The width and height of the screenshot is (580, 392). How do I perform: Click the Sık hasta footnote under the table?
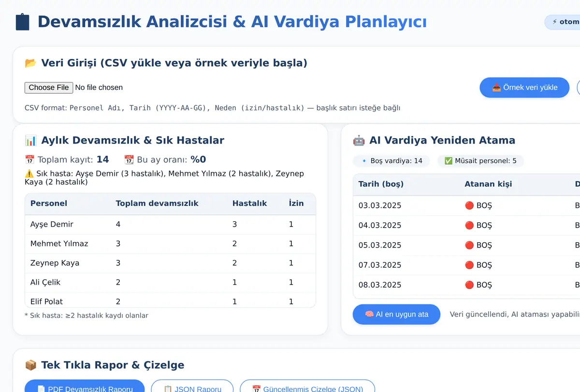click(87, 316)
